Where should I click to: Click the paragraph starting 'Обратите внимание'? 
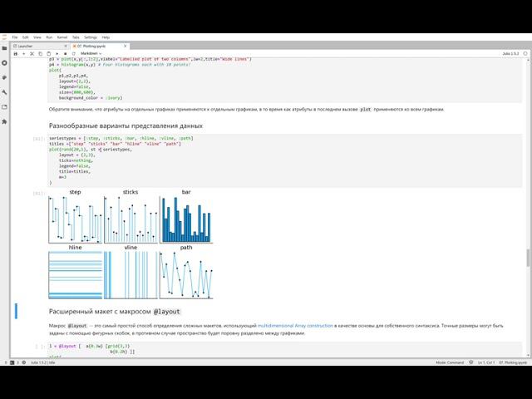click(x=246, y=109)
